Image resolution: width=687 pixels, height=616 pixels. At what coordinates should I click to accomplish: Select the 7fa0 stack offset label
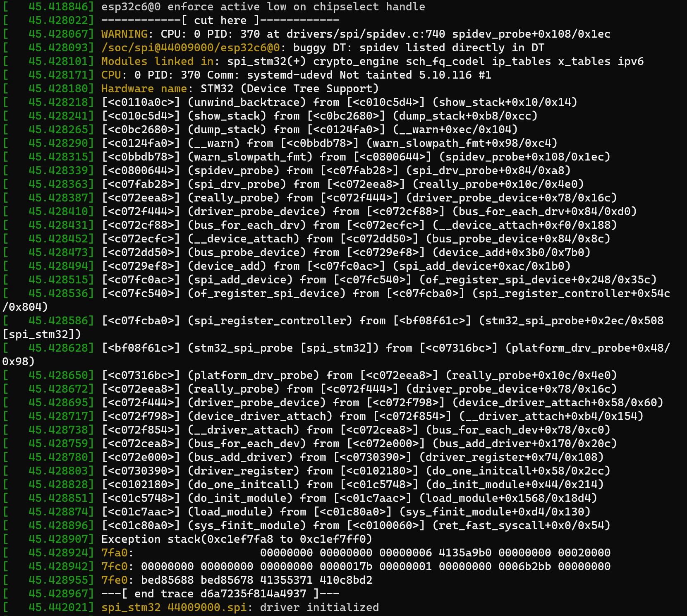click(x=115, y=553)
